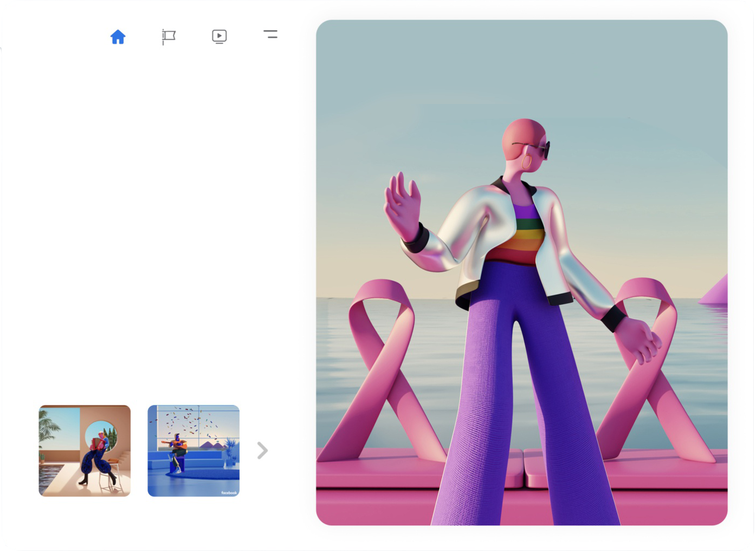Click the character's black jacket cuff on lowered hand
The height and width of the screenshot is (554, 756).
pyautogui.click(x=613, y=318)
